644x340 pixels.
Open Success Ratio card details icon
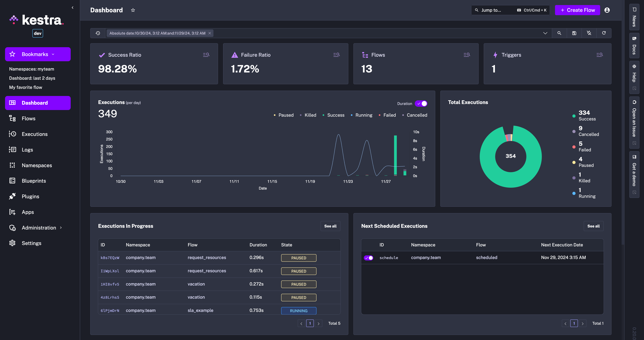(x=206, y=55)
